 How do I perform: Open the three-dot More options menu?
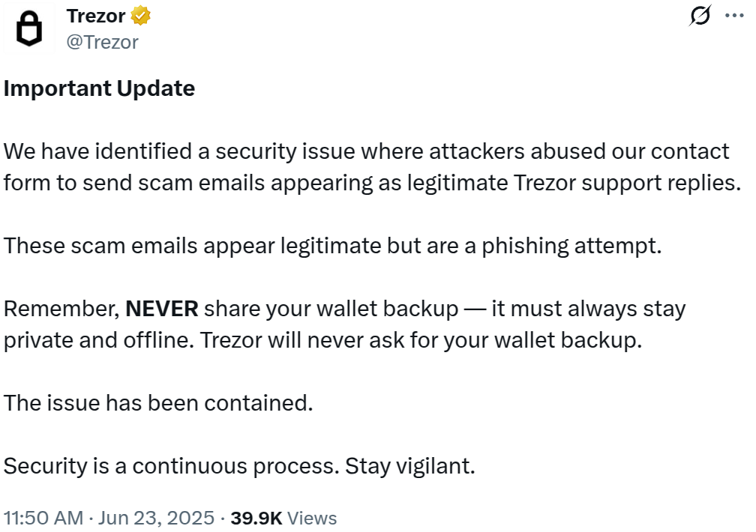point(733,16)
